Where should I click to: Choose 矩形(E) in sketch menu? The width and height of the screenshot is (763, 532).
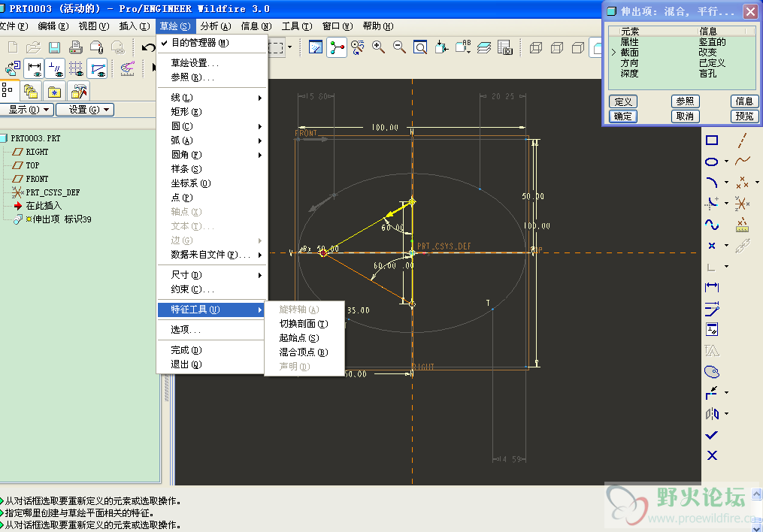212,112
